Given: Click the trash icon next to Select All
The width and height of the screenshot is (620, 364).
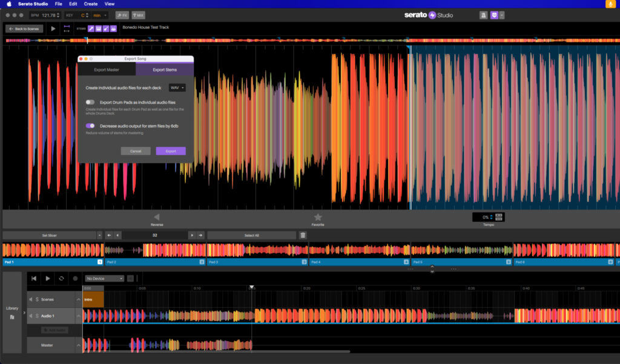Looking at the screenshot, I should point(303,235).
